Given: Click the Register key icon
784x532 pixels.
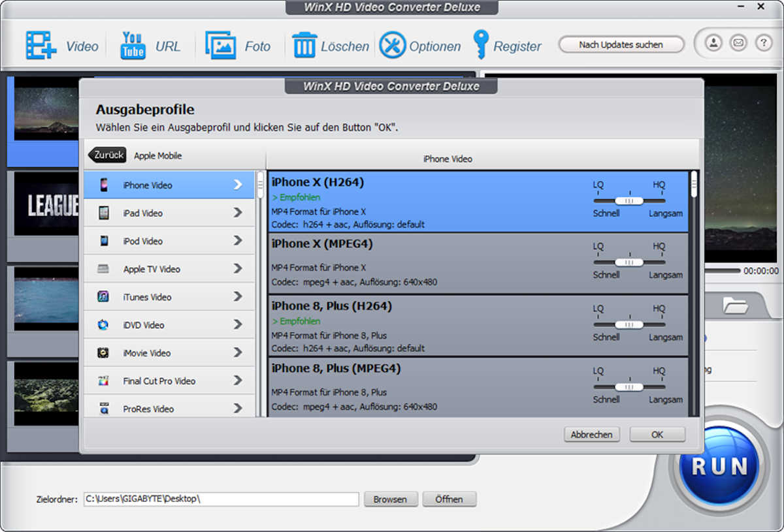Looking at the screenshot, I should coord(481,45).
